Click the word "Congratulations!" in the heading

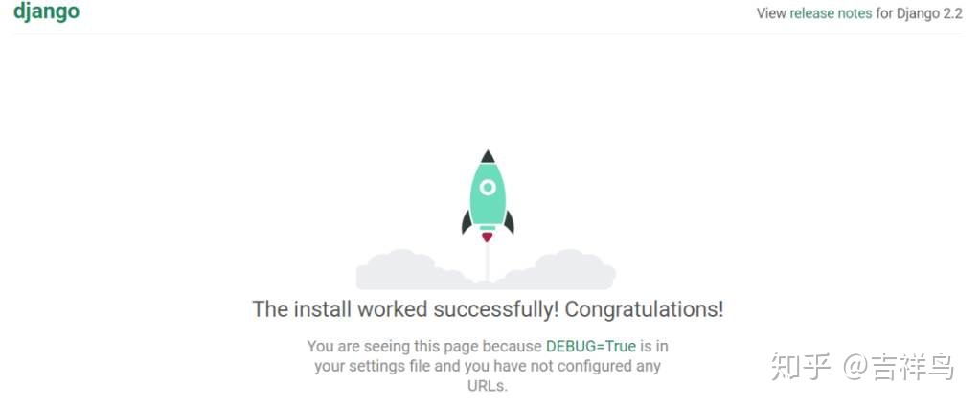pyautogui.click(x=645, y=309)
